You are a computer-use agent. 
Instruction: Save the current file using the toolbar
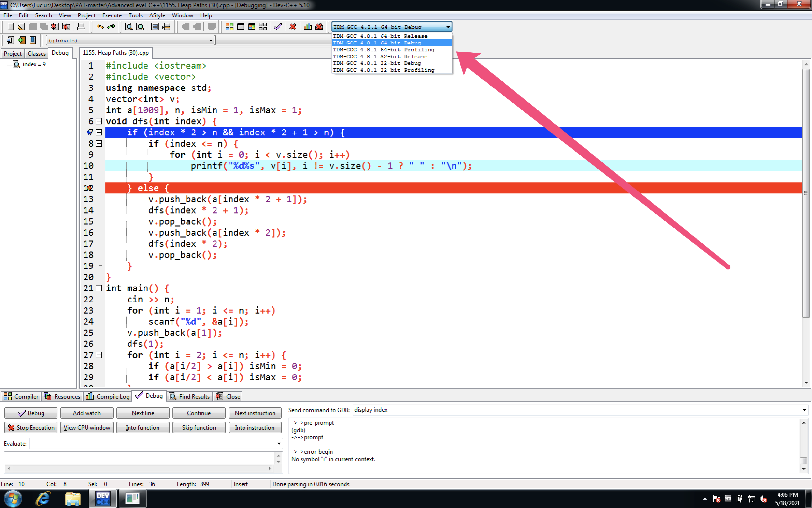[x=33, y=27]
